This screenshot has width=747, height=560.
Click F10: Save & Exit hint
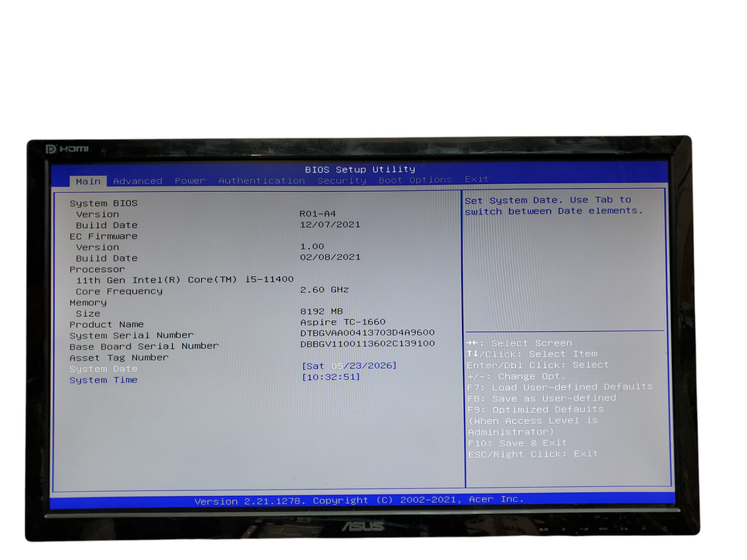tap(517, 443)
